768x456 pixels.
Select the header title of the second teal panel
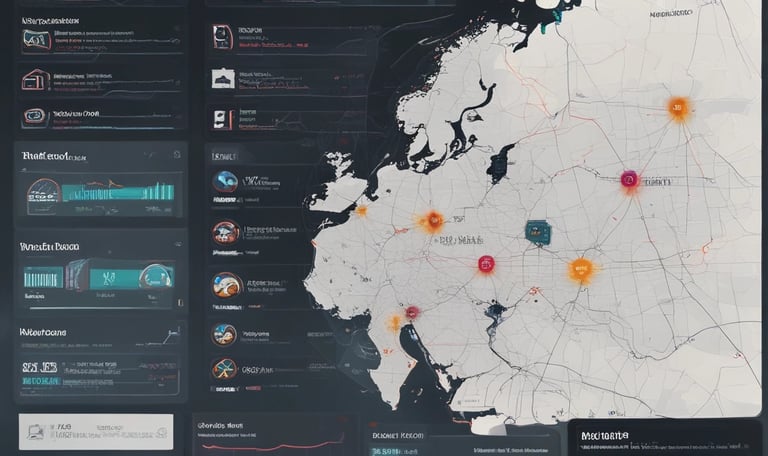tap(49, 246)
